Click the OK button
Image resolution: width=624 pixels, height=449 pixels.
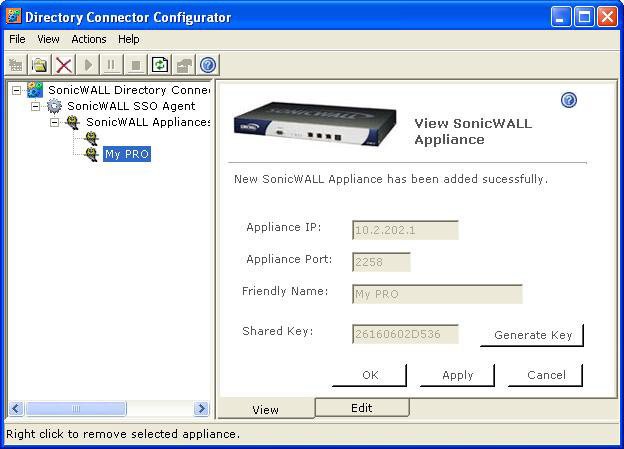click(370, 375)
